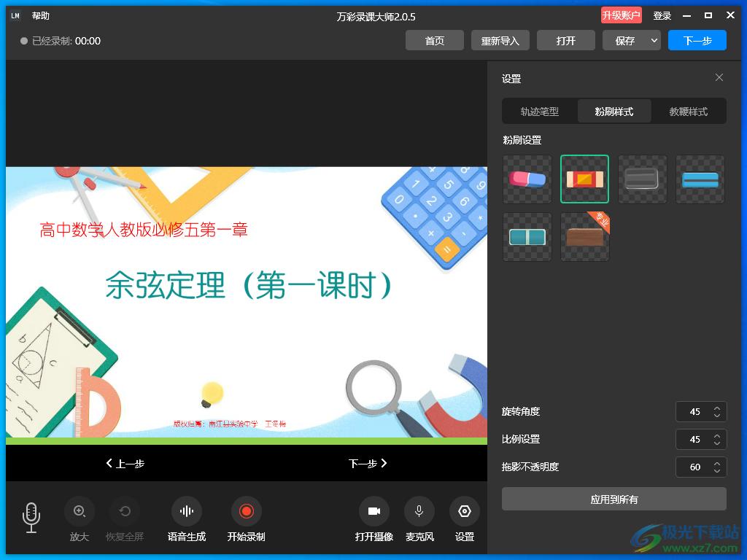747x560 pixels.
Task: Expand the save (保存) dropdown arrow
Action: tap(654, 41)
